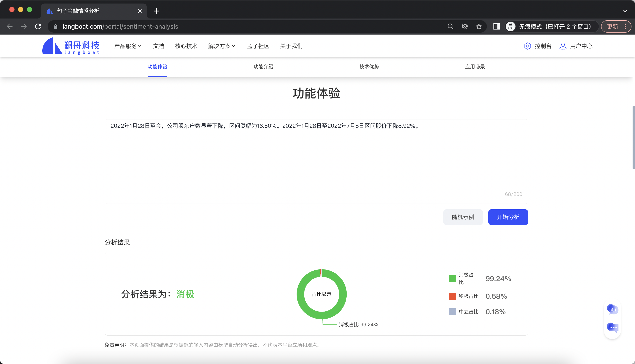This screenshot has width=635, height=364.
Task: Click the 0.18% value in legend
Action: click(x=495, y=312)
